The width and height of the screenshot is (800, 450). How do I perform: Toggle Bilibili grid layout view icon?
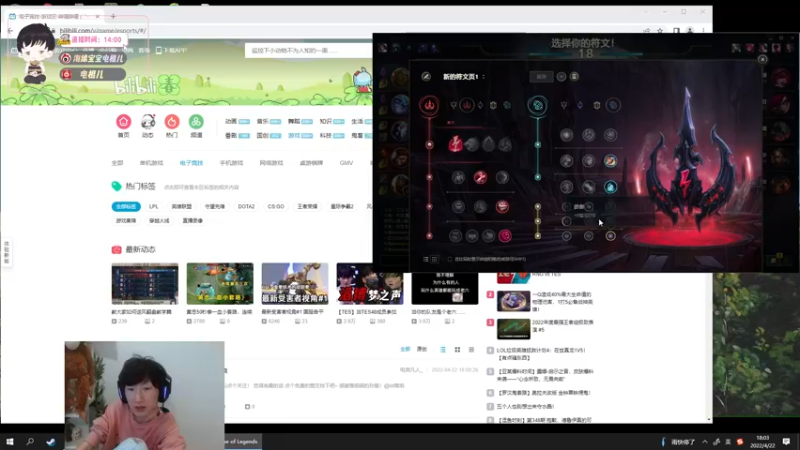pyautogui.click(x=457, y=349)
